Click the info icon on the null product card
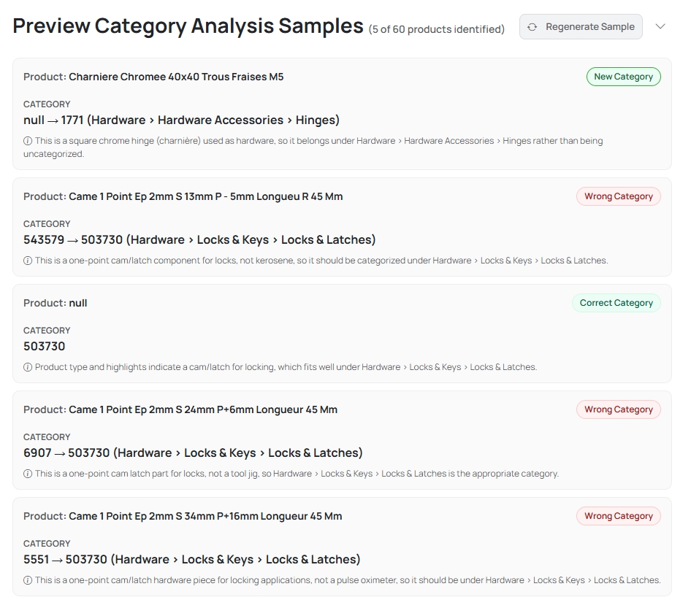The image size is (691, 616). pos(28,367)
